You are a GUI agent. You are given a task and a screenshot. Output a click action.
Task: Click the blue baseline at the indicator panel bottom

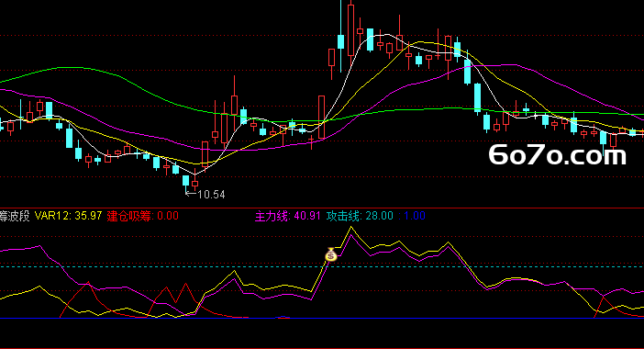[x=322, y=318]
